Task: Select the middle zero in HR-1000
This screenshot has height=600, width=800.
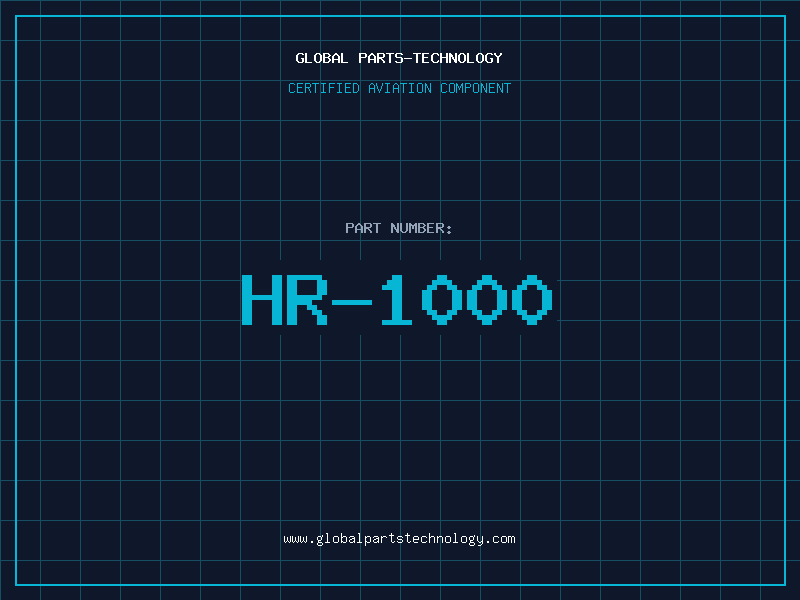Action: click(x=488, y=300)
